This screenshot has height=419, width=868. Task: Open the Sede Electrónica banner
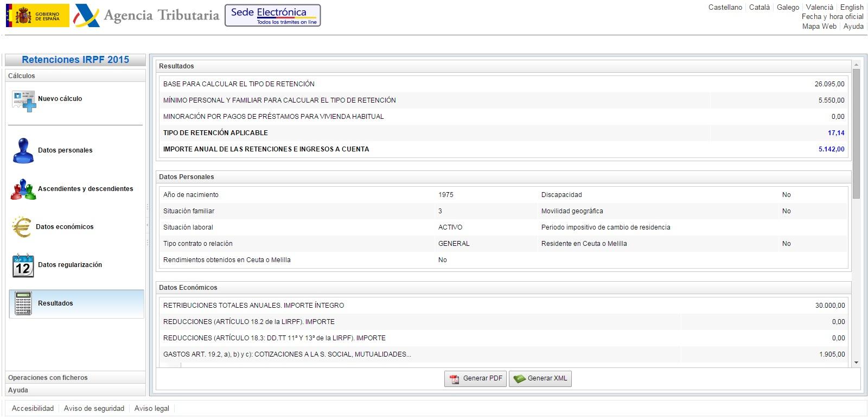tap(272, 15)
